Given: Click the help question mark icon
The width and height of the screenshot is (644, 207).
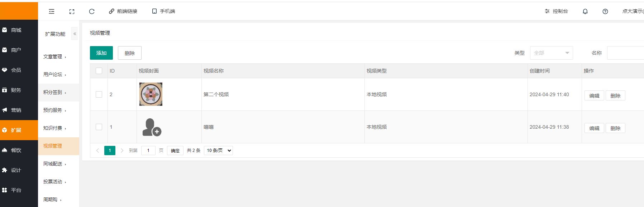Looking at the screenshot, I should pos(605,11).
